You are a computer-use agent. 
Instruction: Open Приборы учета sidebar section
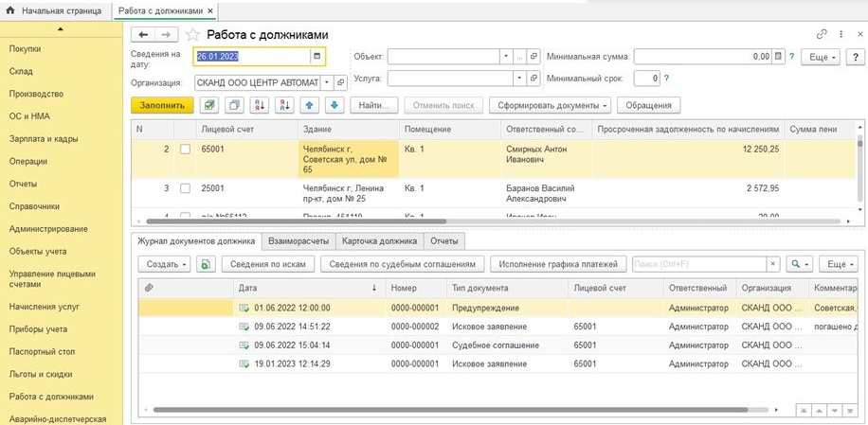pyautogui.click(x=38, y=328)
